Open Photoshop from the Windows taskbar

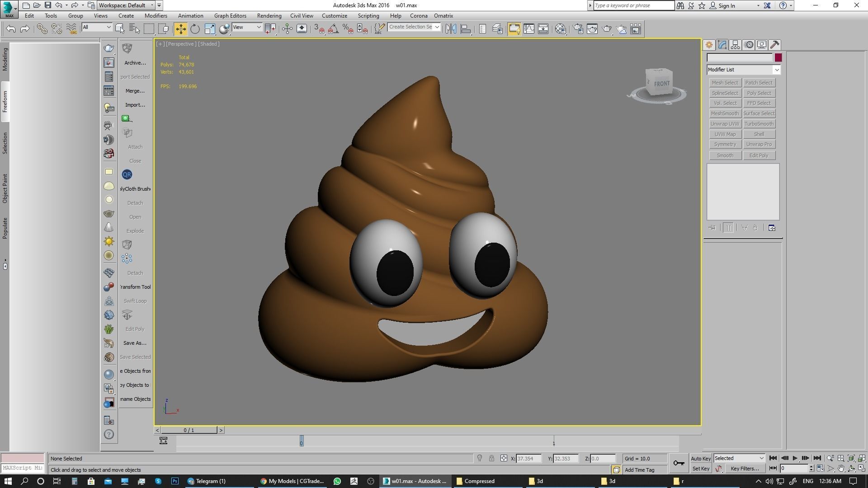click(x=175, y=481)
